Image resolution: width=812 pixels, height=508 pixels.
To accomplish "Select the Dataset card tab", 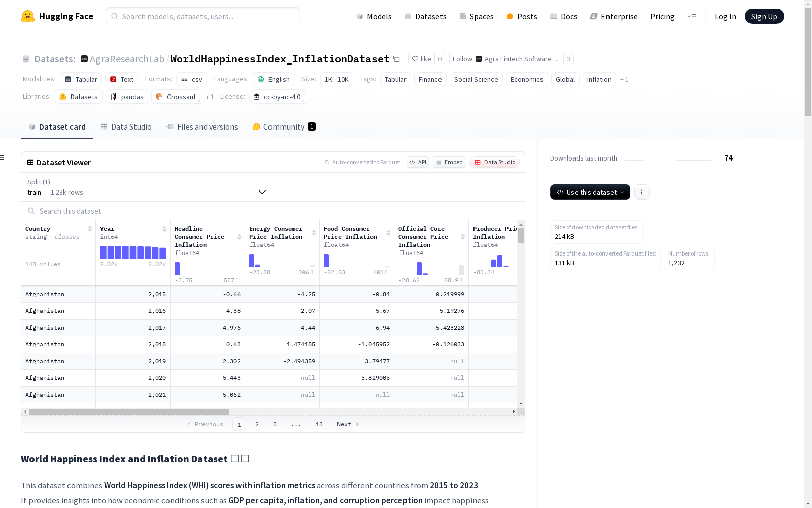I will click(x=57, y=127).
